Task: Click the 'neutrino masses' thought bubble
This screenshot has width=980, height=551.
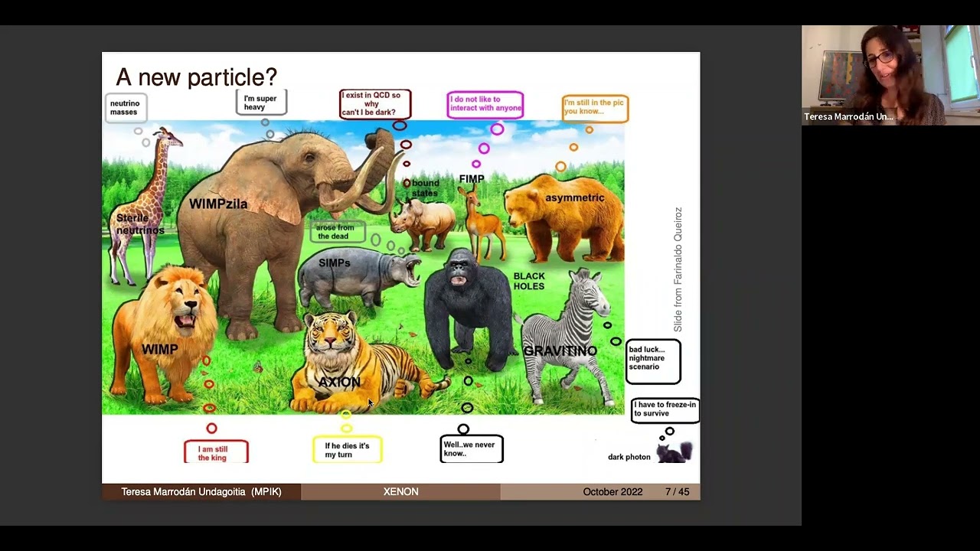Action: pyautogui.click(x=126, y=108)
